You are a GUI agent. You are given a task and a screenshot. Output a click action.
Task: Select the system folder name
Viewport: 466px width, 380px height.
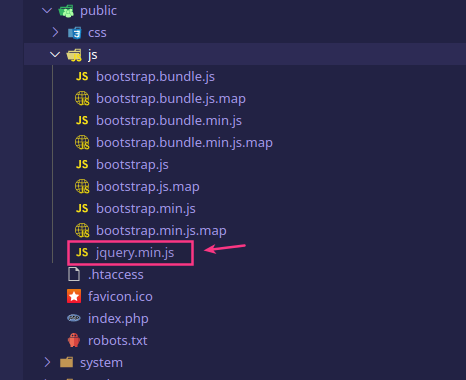coord(101,363)
